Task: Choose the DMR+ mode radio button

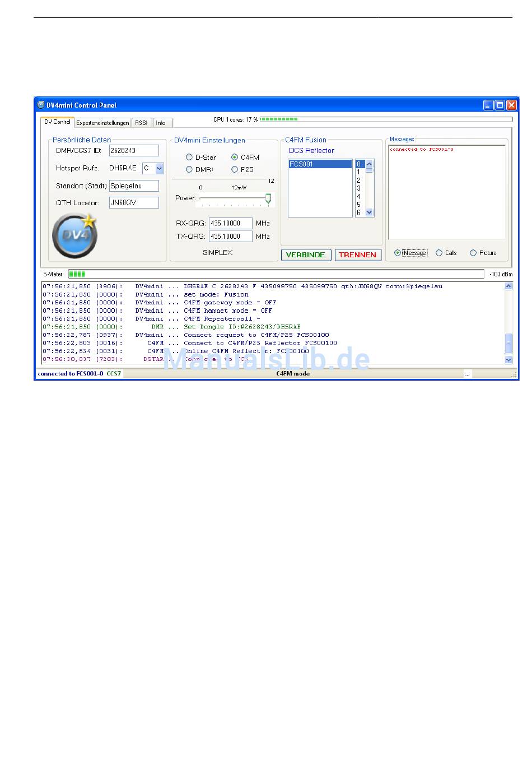Action: tap(189, 169)
